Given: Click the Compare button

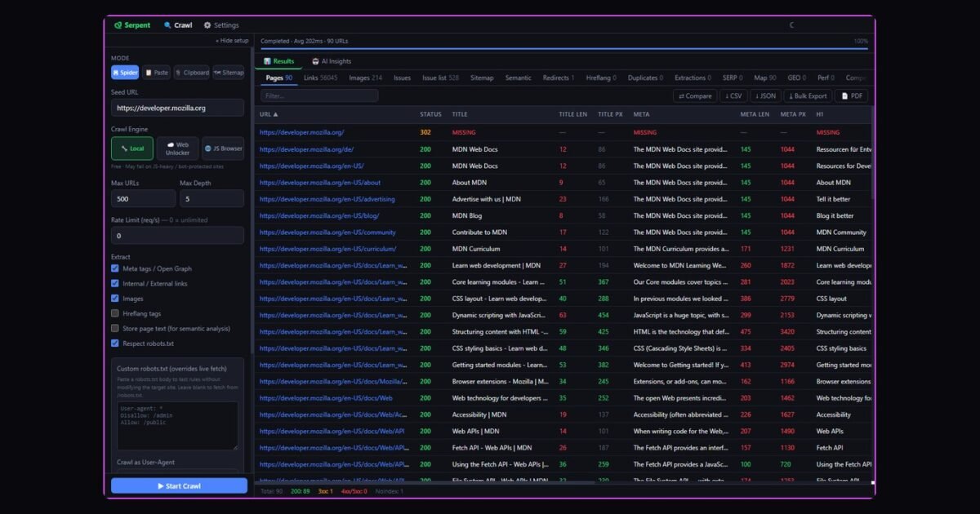Looking at the screenshot, I should pos(695,95).
